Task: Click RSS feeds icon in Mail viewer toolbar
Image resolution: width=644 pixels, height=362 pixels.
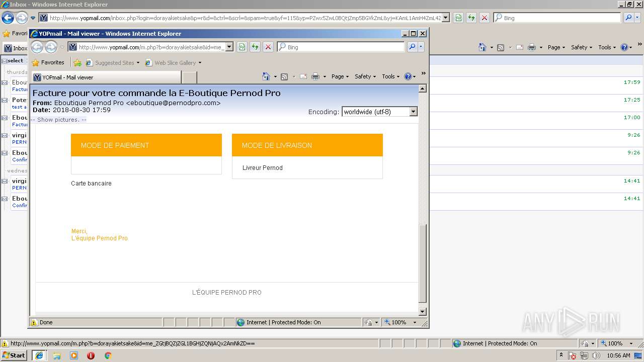Action: (284, 76)
